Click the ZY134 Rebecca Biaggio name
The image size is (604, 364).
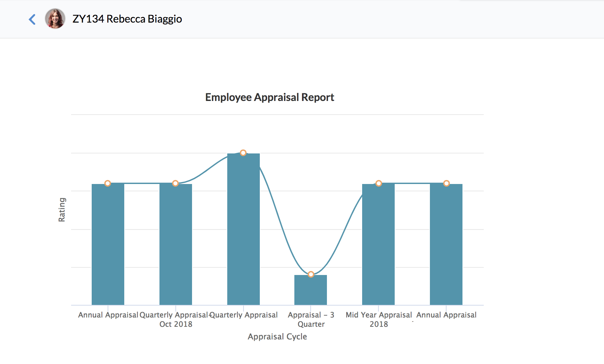127,19
